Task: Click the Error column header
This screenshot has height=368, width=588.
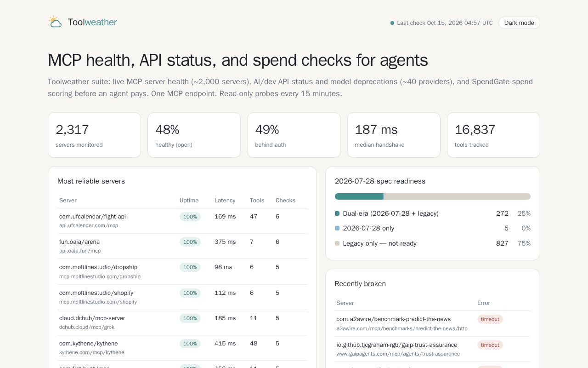Action: 484,303
